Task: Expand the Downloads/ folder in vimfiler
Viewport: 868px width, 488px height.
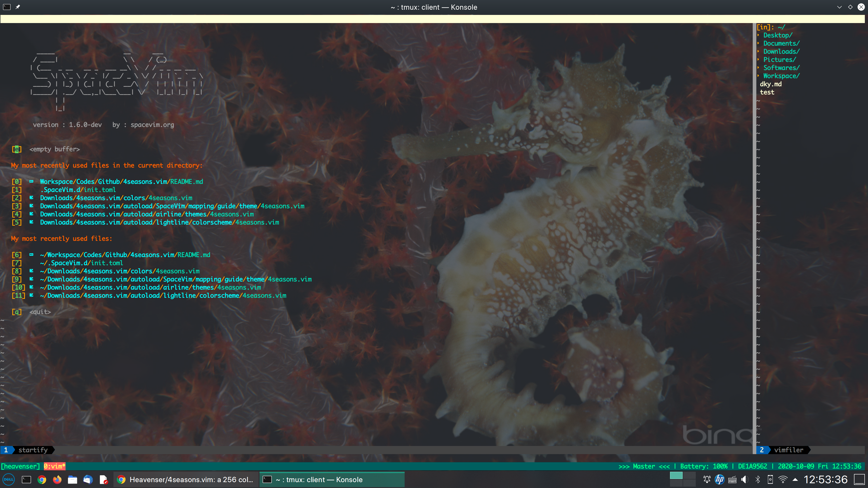Action: click(781, 52)
